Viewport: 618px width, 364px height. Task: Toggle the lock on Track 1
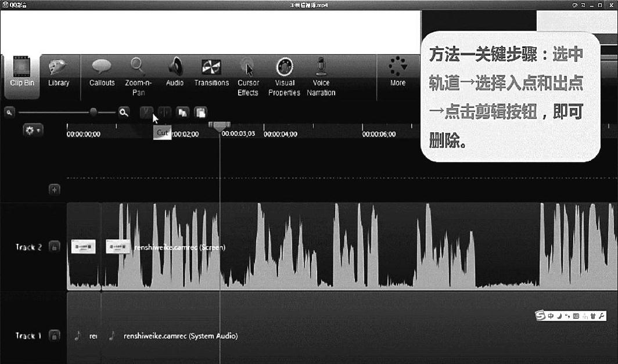(x=54, y=336)
